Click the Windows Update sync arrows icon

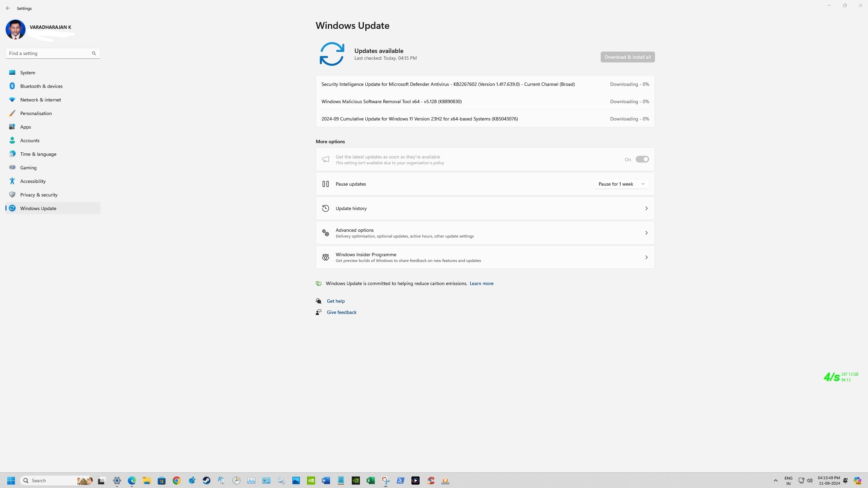tap(332, 54)
